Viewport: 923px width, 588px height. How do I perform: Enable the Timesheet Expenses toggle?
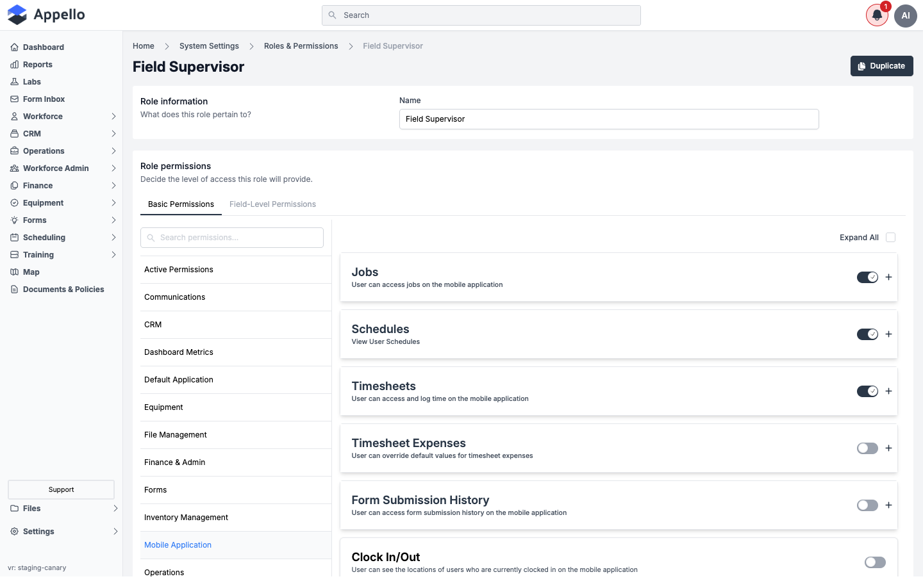[867, 448]
